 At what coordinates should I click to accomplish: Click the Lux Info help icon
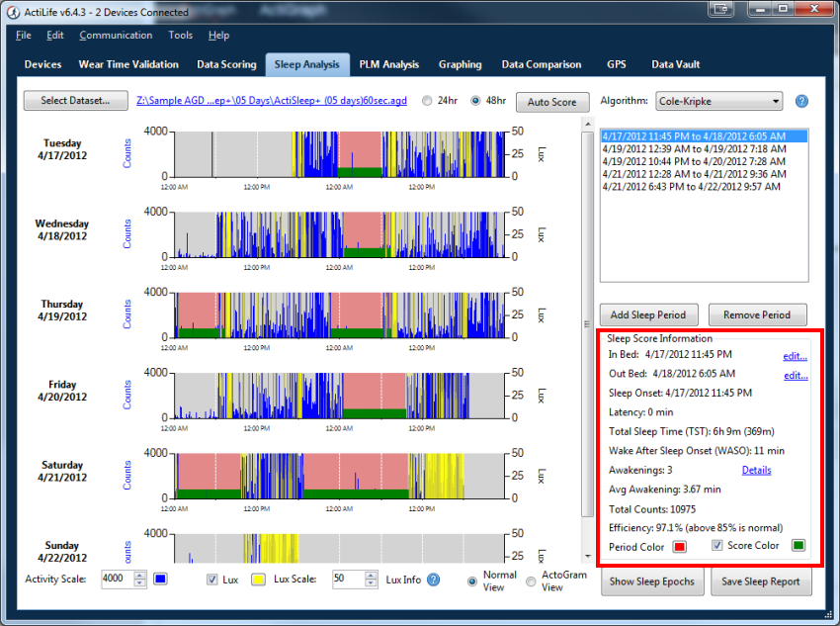click(x=433, y=580)
